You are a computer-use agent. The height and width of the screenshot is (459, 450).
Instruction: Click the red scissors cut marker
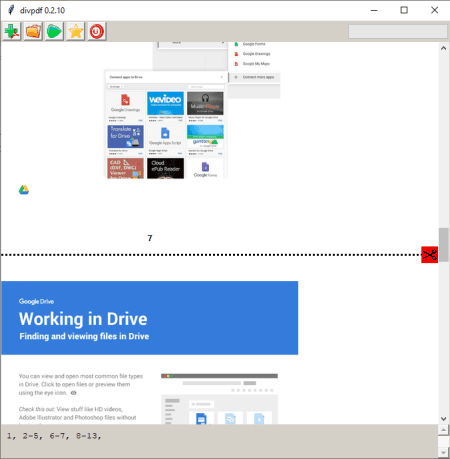tap(429, 255)
